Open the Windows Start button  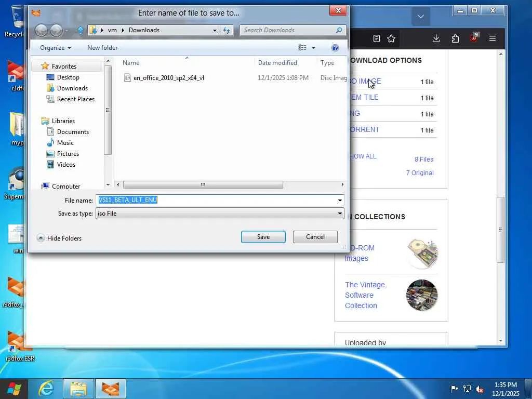14,389
